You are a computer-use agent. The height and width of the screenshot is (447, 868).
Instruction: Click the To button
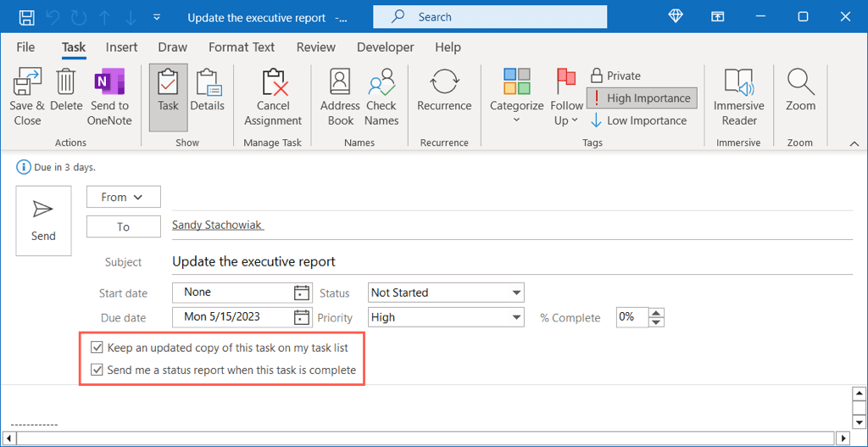[x=124, y=226]
